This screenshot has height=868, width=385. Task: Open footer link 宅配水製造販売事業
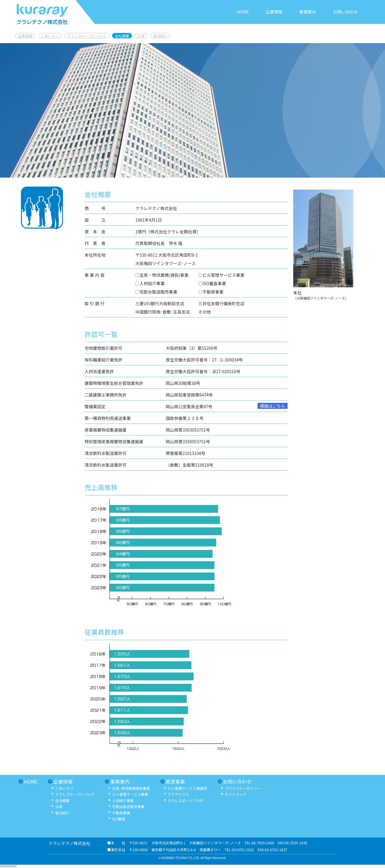(x=128, y=807)
